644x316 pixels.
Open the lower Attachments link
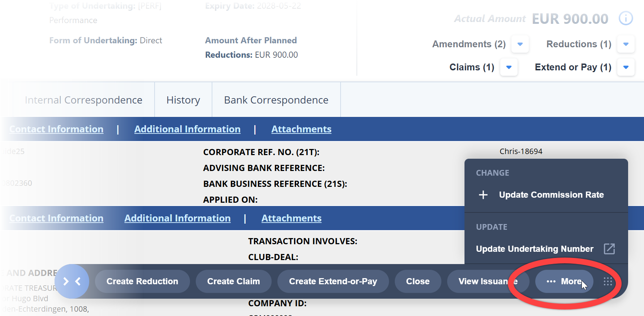pyautogui.click(x=291, y=218)
